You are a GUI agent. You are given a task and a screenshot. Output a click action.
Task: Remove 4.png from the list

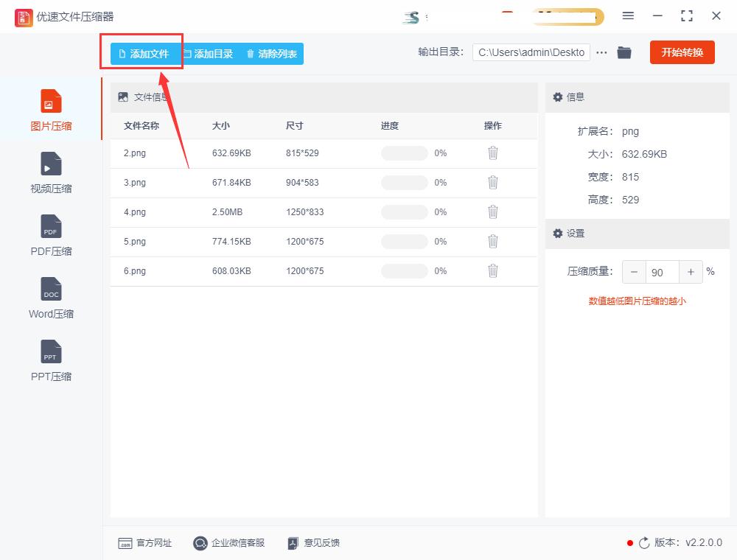tap(492, 212)
